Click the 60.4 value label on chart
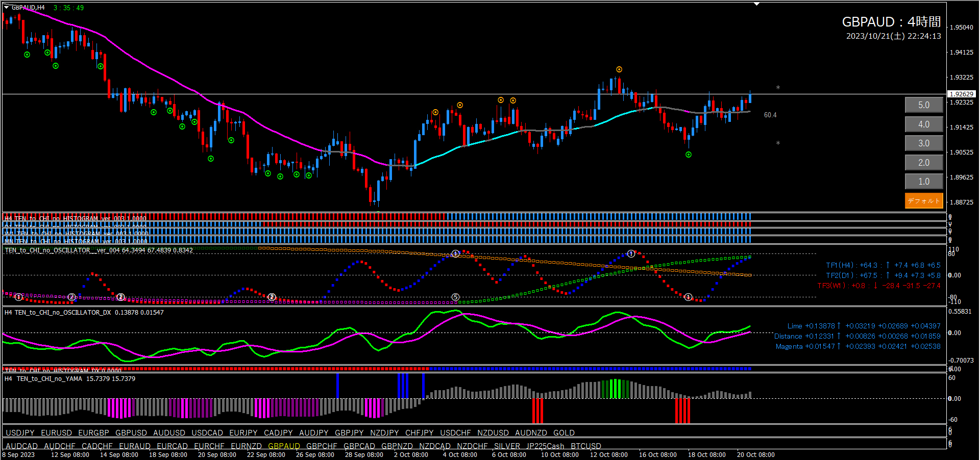980x460 pixels. click(770, 115)
